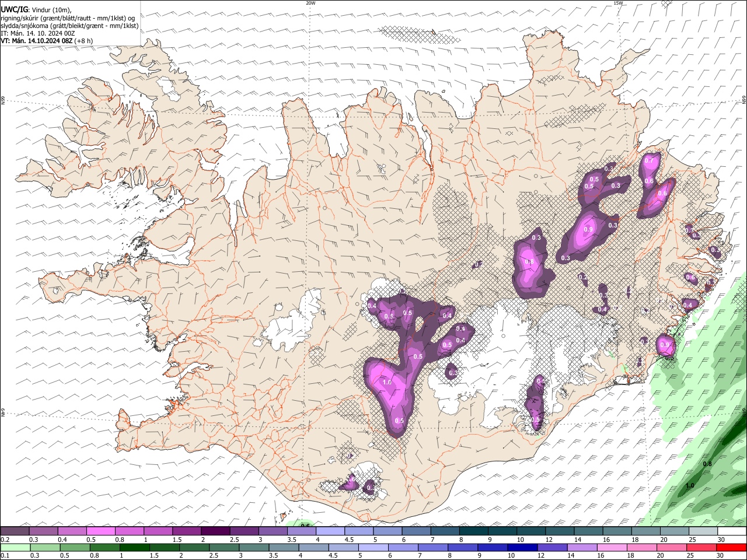Pick the dark green 1 swatch in bottom legend
The width and height of the screenshot is (747, 560).
pyautogui.click(x=134, y=548)
